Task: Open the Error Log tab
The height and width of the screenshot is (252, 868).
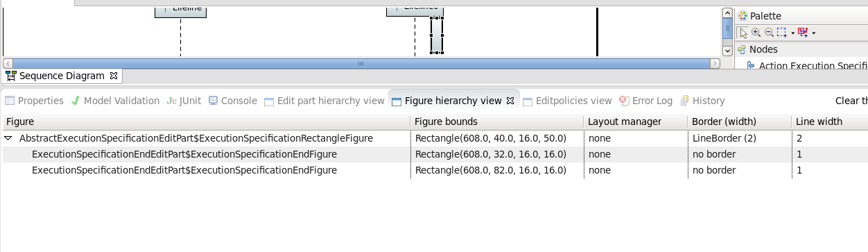Action: click(x=646, y=101)
